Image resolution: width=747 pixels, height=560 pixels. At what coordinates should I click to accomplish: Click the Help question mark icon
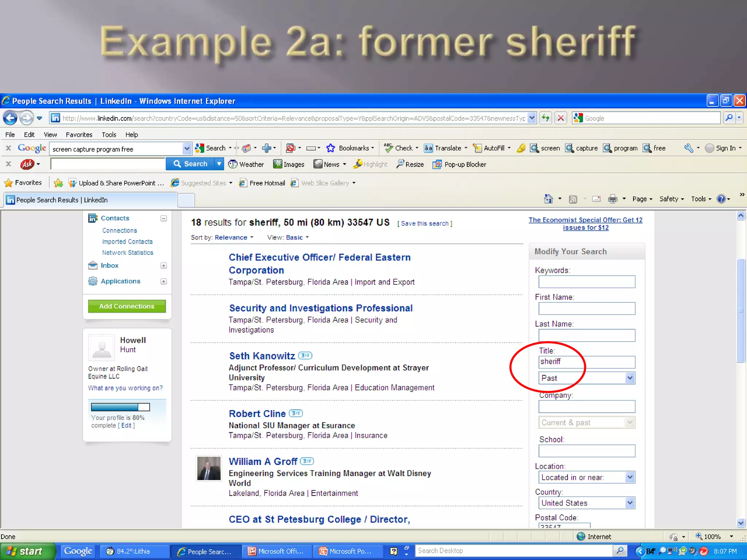coord(721,199)
